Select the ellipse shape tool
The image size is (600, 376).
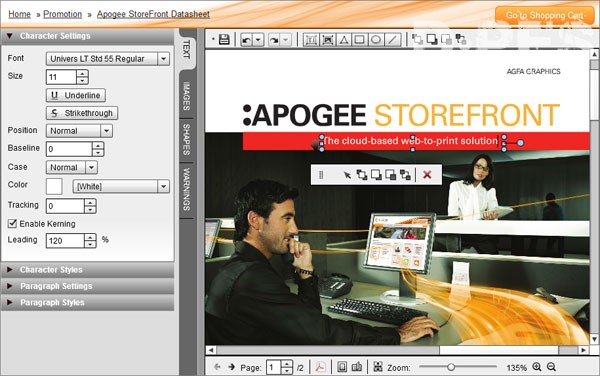click(x=376, y=39)
